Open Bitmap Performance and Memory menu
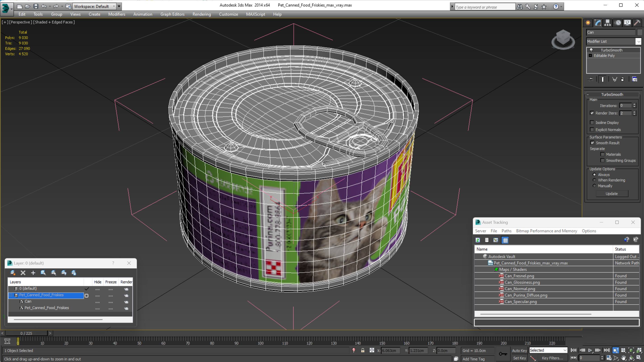The height and width of the screenshot is (362, 644). click(x=546, y=231)
